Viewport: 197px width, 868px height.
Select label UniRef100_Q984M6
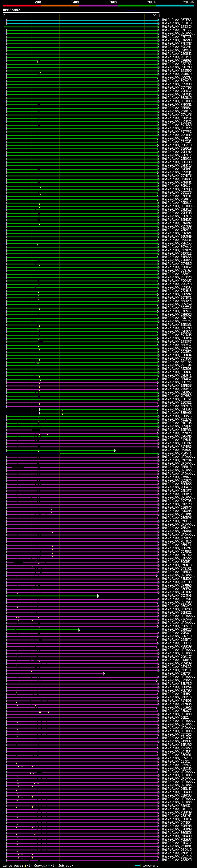(x=176, y=436)
